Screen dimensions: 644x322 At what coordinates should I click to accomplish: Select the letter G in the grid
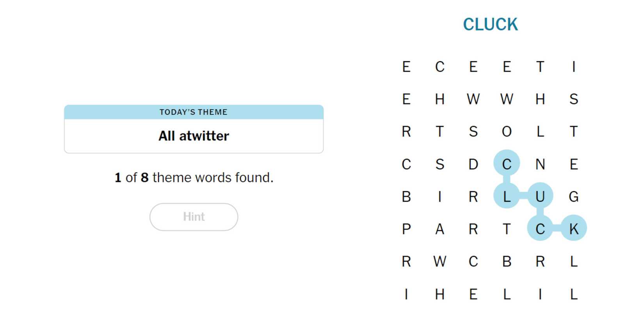point(574,197)
